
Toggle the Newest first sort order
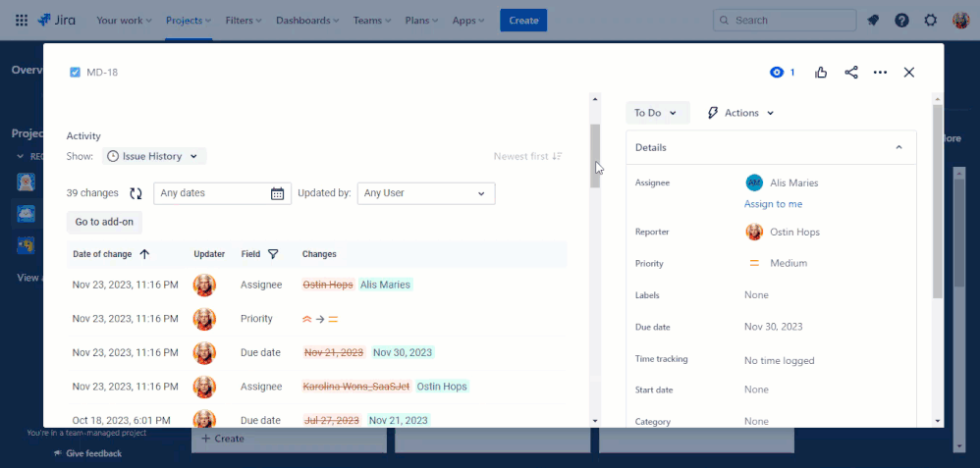528,156
